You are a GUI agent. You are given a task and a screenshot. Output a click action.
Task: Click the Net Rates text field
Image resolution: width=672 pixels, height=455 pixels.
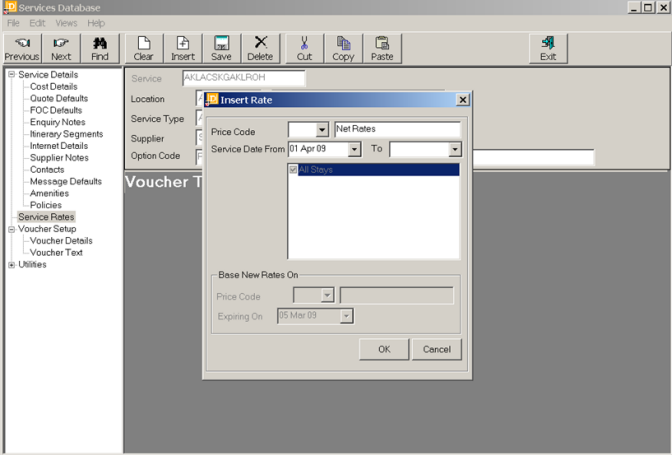397,129
